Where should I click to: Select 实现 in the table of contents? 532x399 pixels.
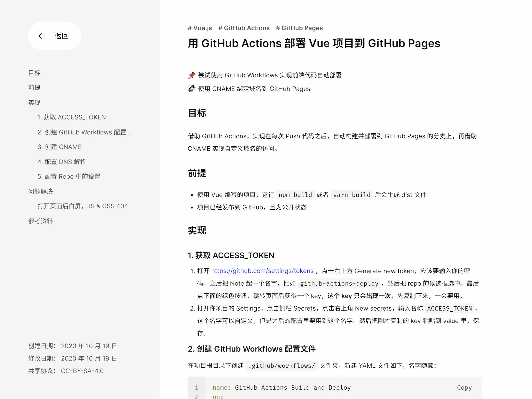34,103
